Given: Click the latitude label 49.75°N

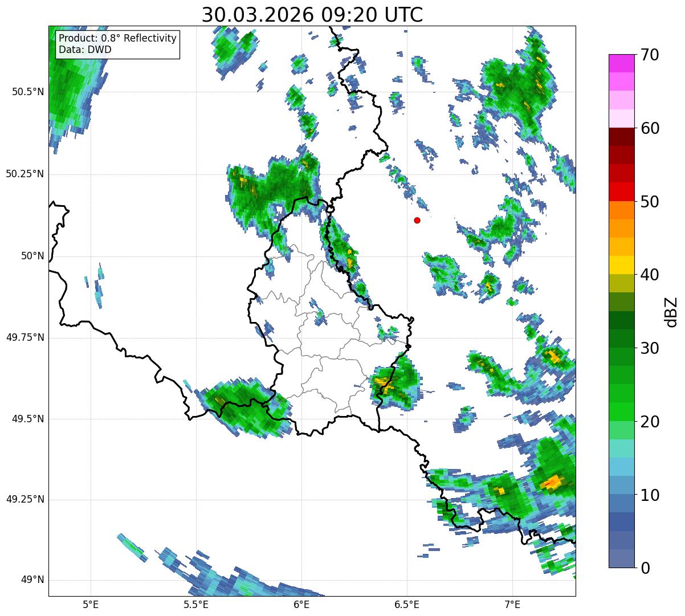Looking at the screenshot, I should coord(25,337).
